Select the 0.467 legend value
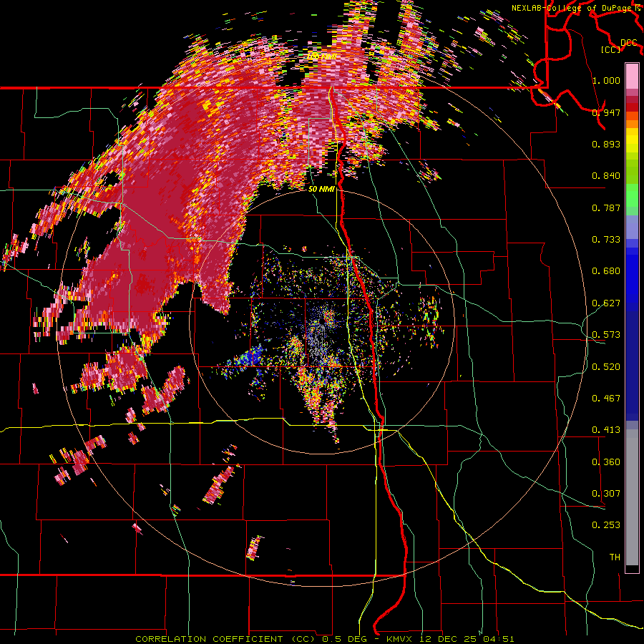This screenshot has width=644, height=644. tap(606, 399)
